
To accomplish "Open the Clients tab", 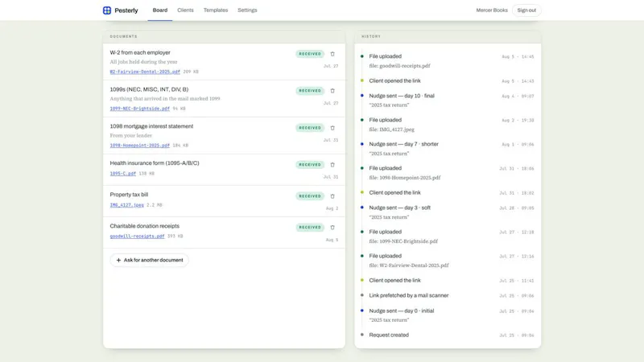I will 185,10.
